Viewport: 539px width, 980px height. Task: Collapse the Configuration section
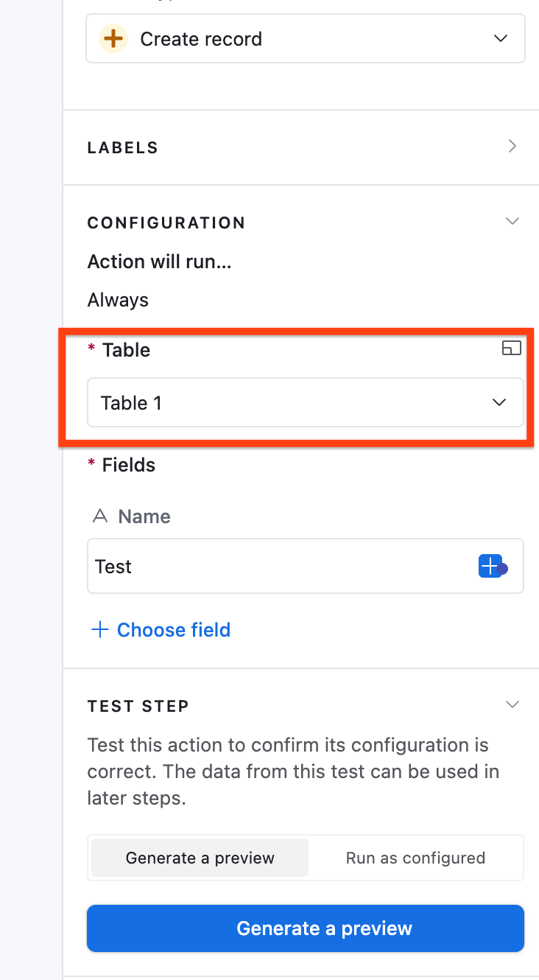tap(512, 220)
